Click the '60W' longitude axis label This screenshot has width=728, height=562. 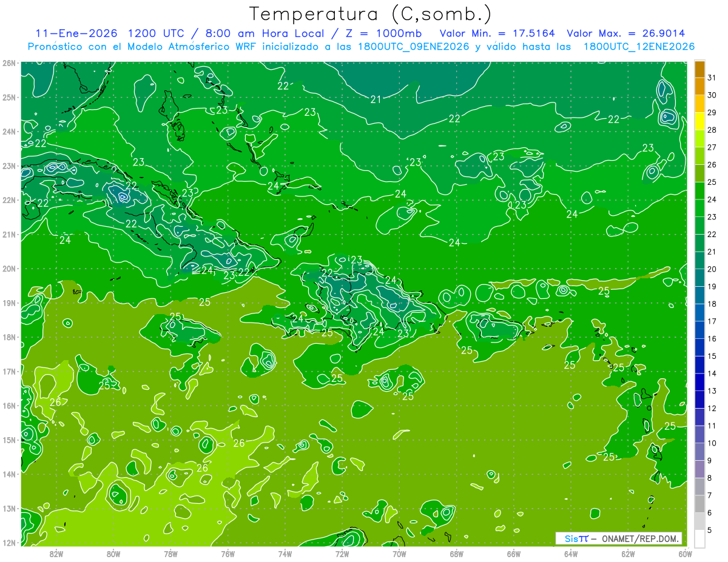685,554
